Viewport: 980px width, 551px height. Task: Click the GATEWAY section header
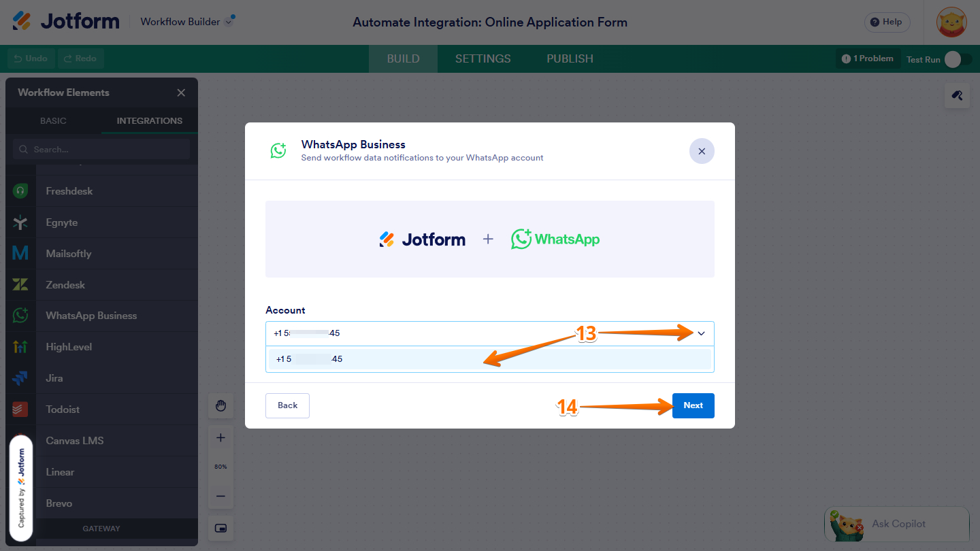pos(101,529)
